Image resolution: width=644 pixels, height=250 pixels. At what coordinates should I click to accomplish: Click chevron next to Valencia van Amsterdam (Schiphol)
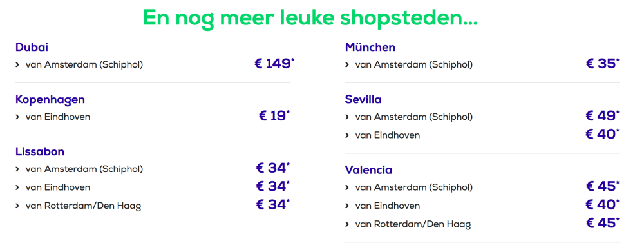pos(348,188)
